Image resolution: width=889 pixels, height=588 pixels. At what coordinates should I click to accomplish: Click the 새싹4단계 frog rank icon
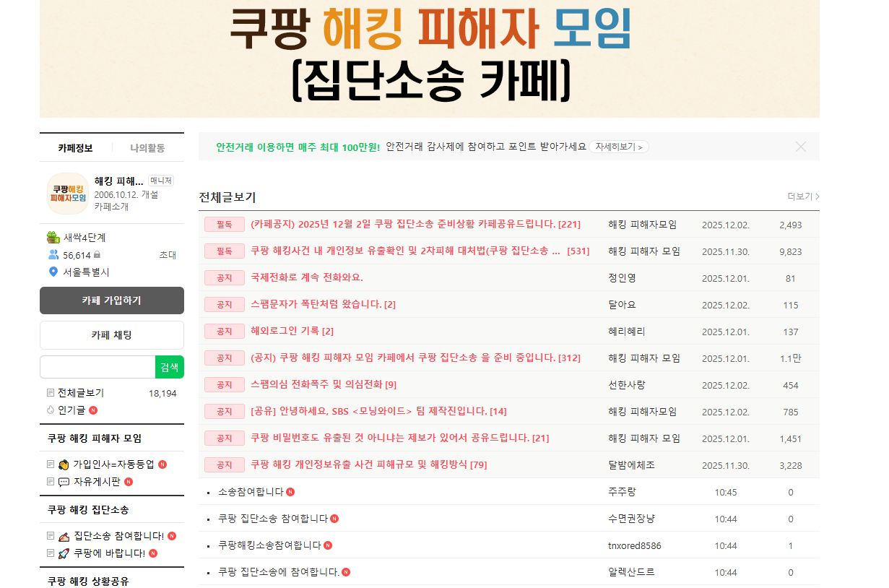click(53, 237)
